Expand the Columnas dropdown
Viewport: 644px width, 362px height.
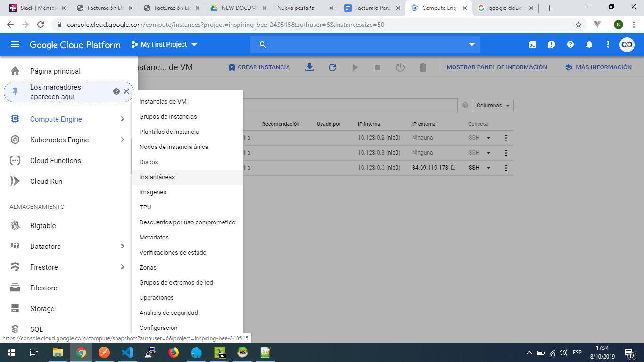click(493, 106)
